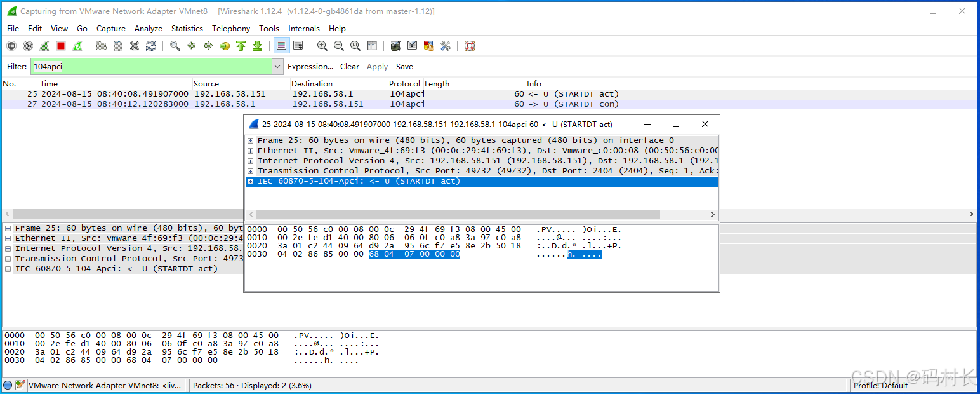Image resolution: width=980 pixels, height=394 pixels.
Task: Open Wireshark preferences with the tools icon
Action: coord(446,46)
